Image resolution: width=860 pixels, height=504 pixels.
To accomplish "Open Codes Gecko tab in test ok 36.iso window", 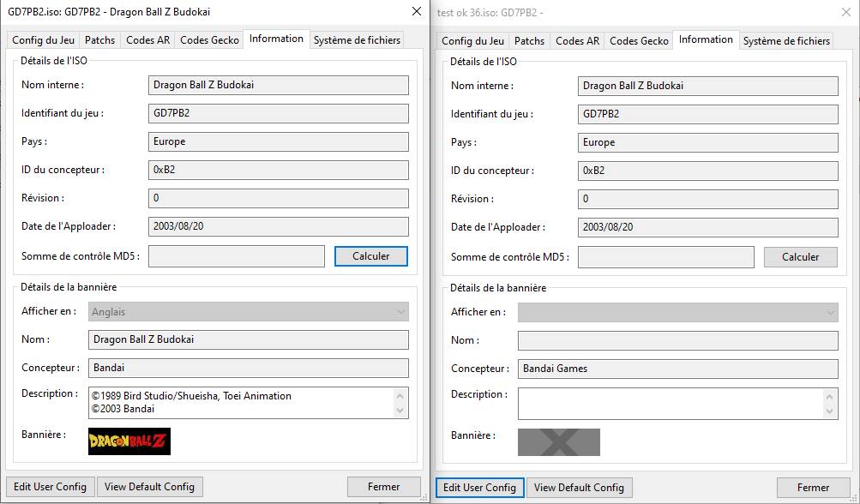I will coord(639,41).
